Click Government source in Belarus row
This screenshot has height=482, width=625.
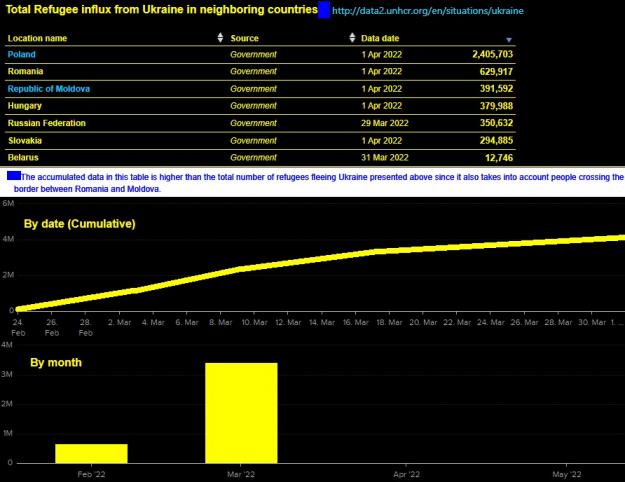[253, 157]
